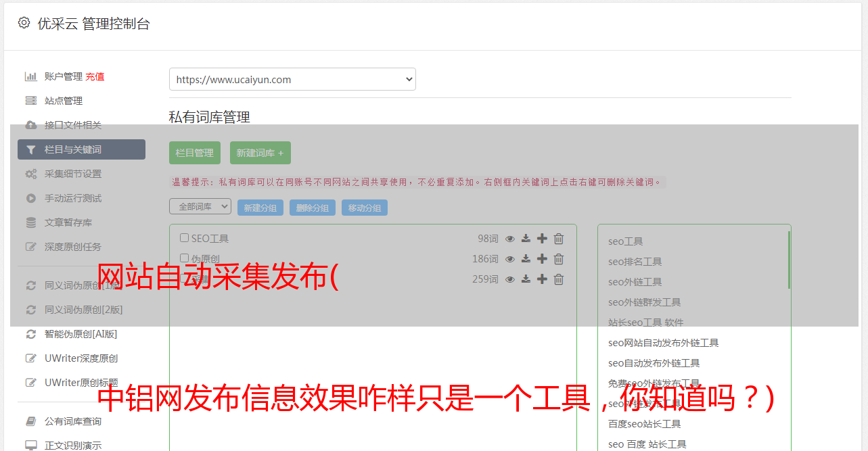Viewport: 868px width, 451px height.
Task: Click the play icon beside 手动运行测试
Action: tap(30, 198)
